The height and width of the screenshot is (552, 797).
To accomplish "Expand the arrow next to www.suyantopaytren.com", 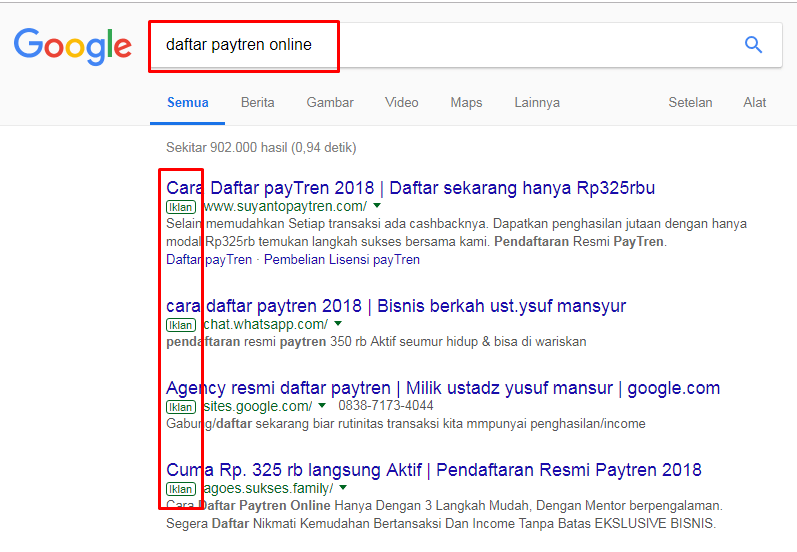I will pyautogui.click(x=377, y=206).
